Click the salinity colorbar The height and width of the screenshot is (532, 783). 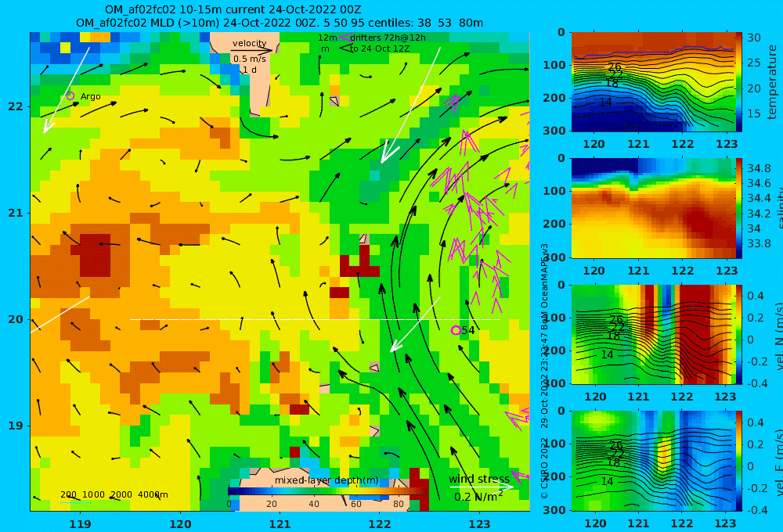(x=738, y=208)
